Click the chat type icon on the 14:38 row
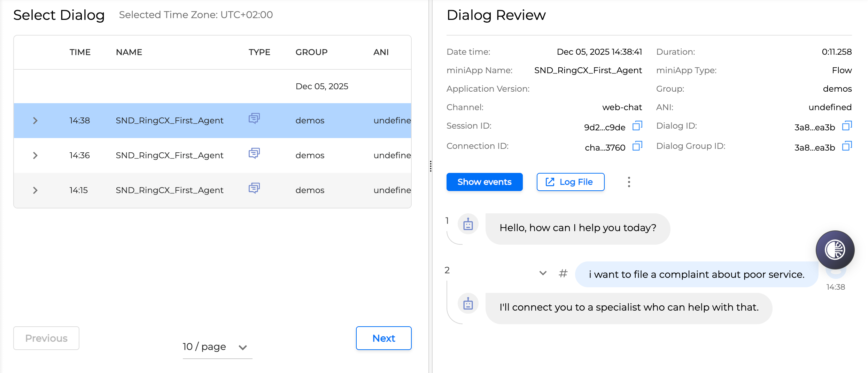Viewport: 868px width, 373px height. [x=254, y=119]
